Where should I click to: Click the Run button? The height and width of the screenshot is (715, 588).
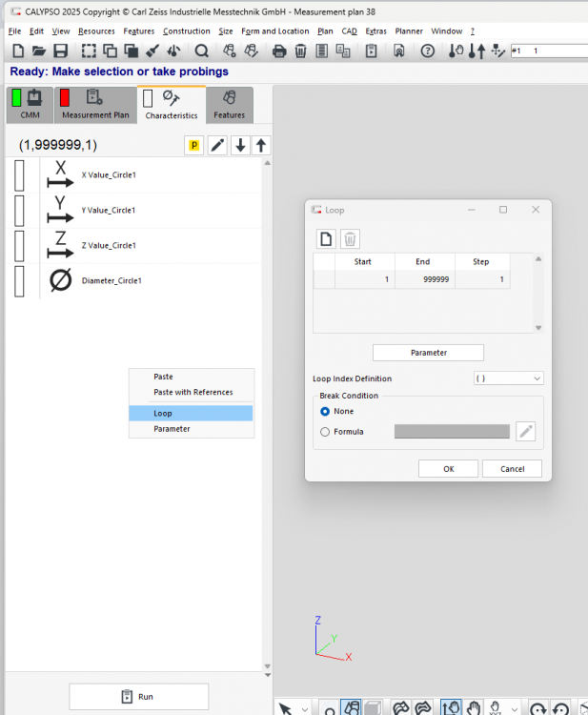point(138,697)
